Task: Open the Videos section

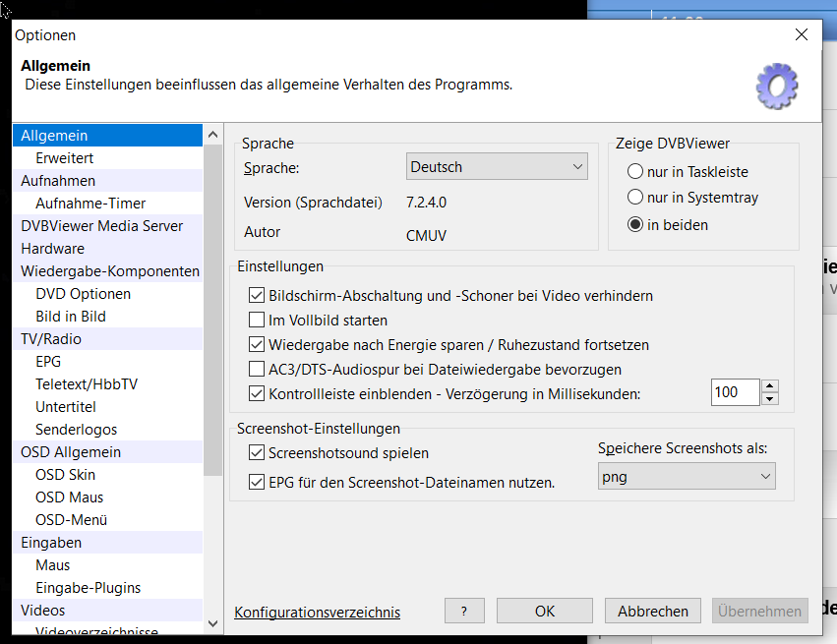Action: click(107, 611)
